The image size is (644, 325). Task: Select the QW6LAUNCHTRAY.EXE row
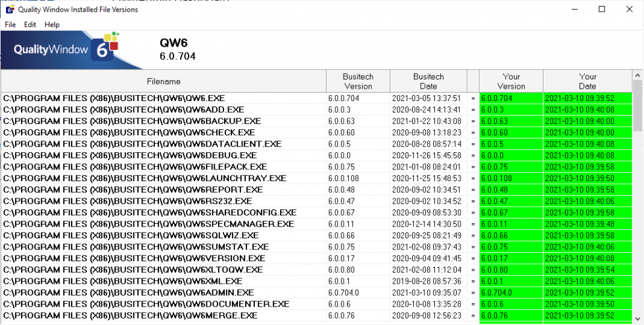[316, 179]
